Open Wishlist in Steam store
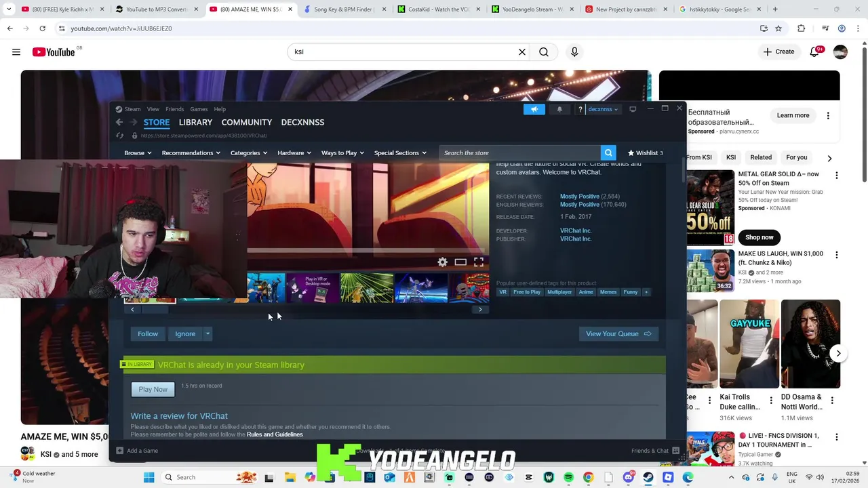Screen dimensions: 868x488 point(646,153)
